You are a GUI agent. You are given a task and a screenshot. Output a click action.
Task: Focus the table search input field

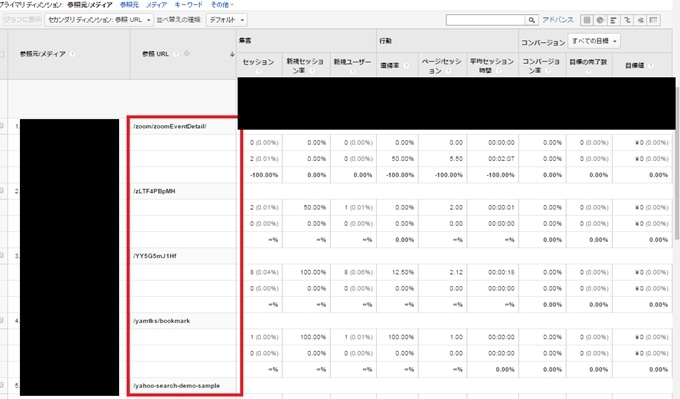pos(485,20)
